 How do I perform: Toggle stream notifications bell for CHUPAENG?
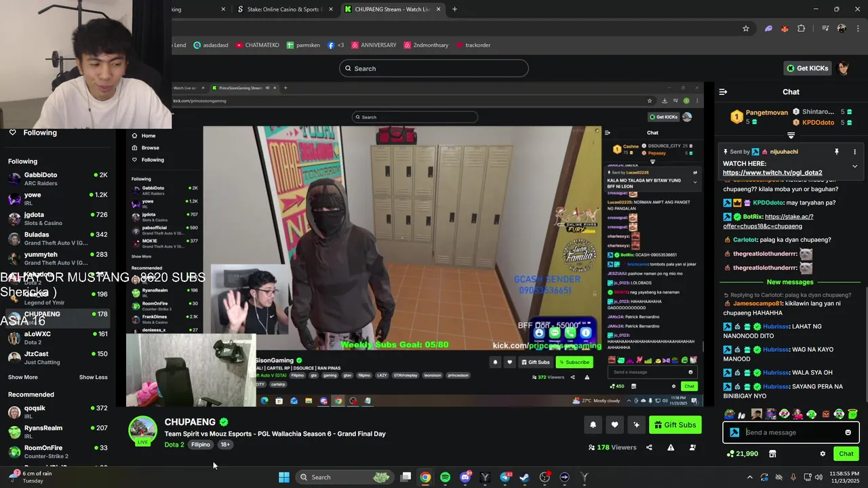click(593, 425)
